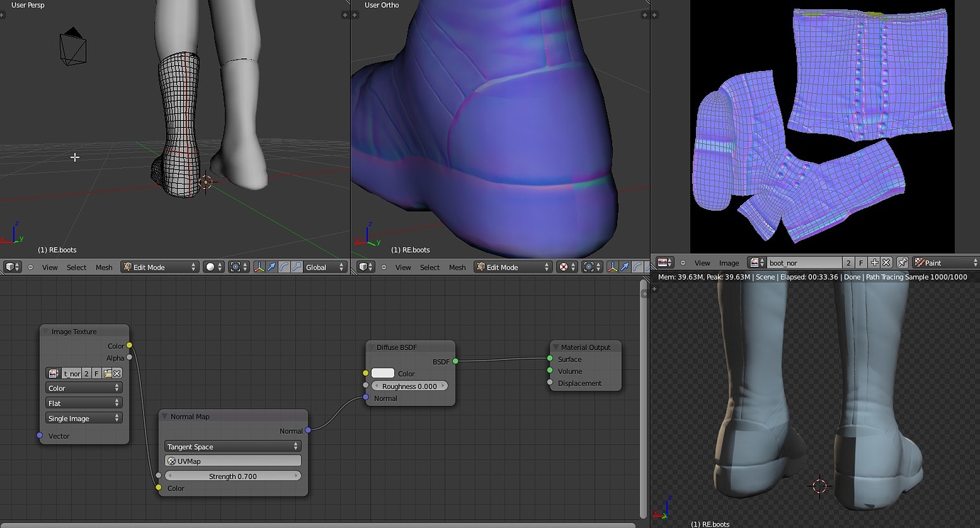Open Edit Mode dropdown in left viewport
Screen dimensions: 980x528
pos(159,267)
